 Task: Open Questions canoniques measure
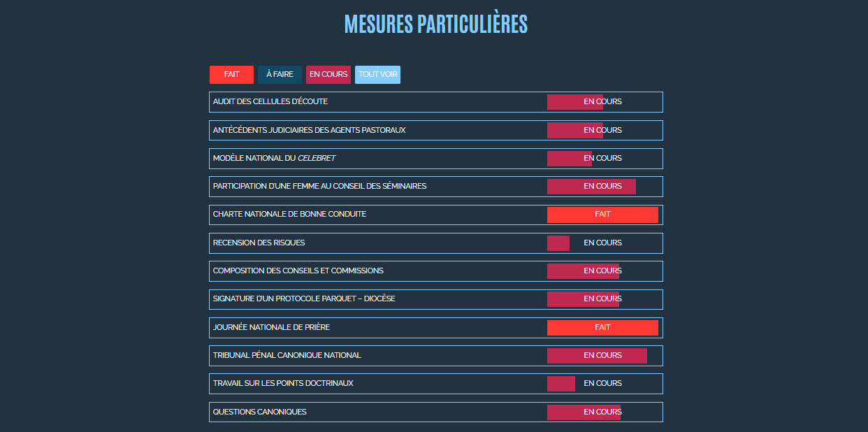[x=259, y=412]
